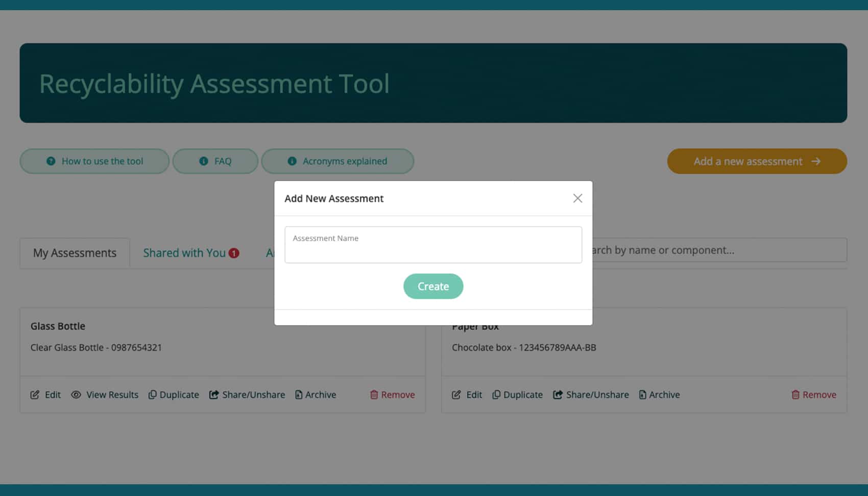This screenshot has width=868, height=496.
Task: Click Add a new assessment button
Action: point(757,161)
